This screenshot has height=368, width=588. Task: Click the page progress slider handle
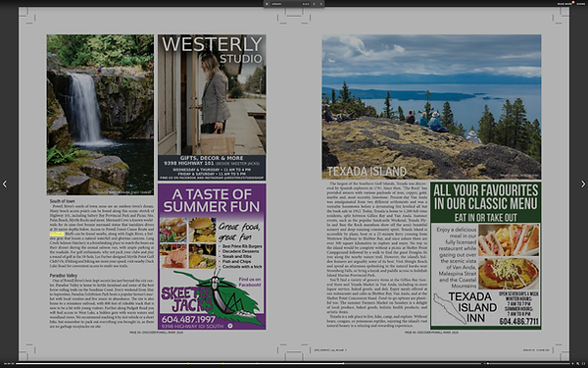tap(344, 363)
